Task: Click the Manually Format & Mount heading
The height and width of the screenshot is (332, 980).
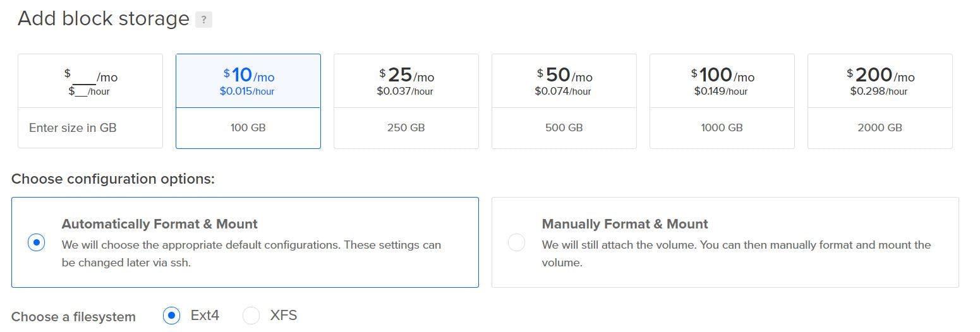Action: [x=625, y=224]
